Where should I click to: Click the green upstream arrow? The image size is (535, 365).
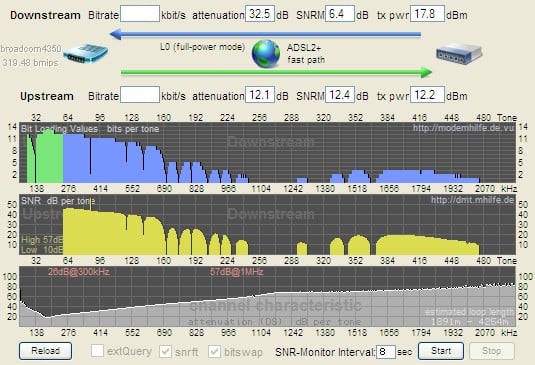coord(277,72)
